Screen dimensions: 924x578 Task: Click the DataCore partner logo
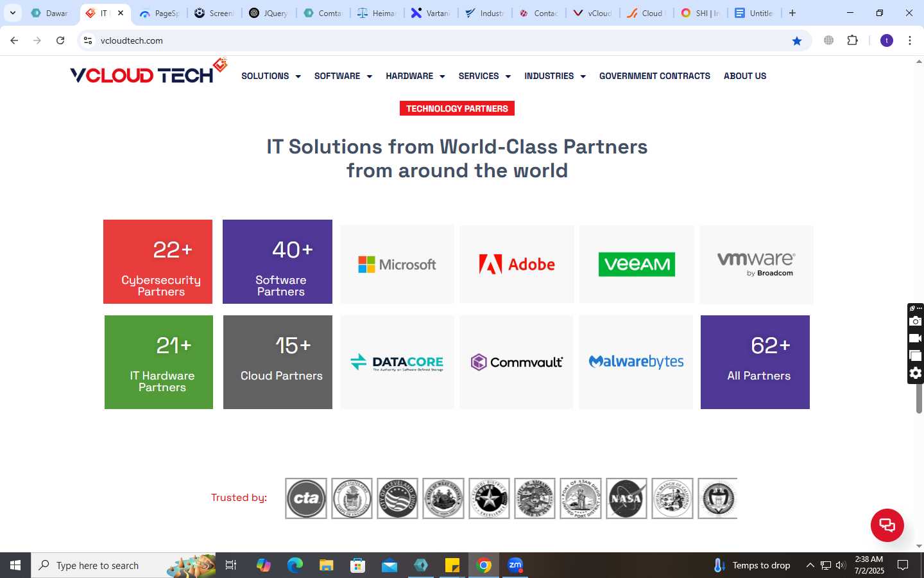click(x=397, y=362)
